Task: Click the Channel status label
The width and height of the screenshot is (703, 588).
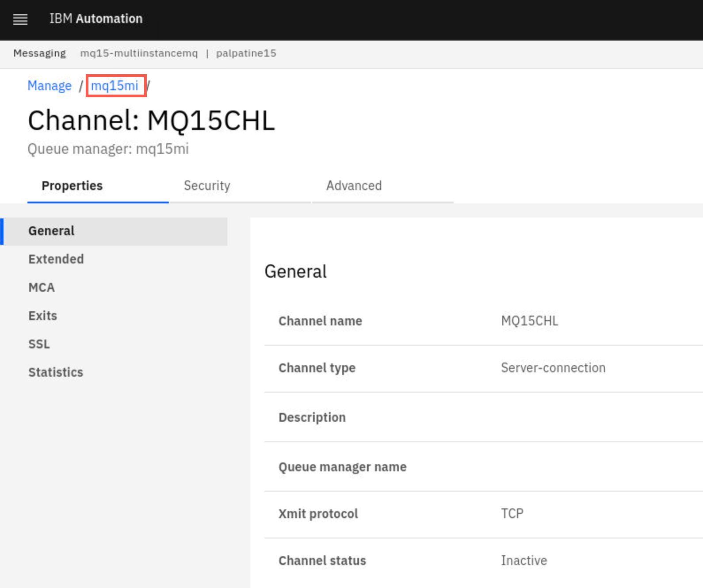Action: [322, 561]
